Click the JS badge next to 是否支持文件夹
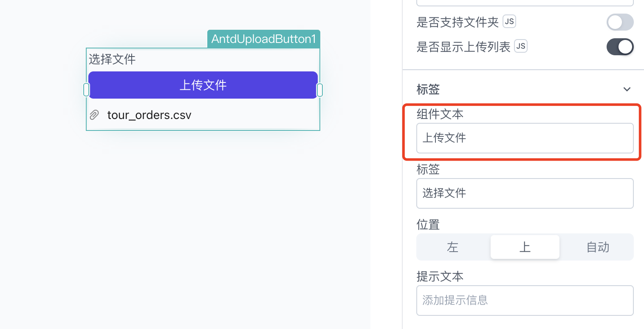644x329 pixels. (509, 21)
